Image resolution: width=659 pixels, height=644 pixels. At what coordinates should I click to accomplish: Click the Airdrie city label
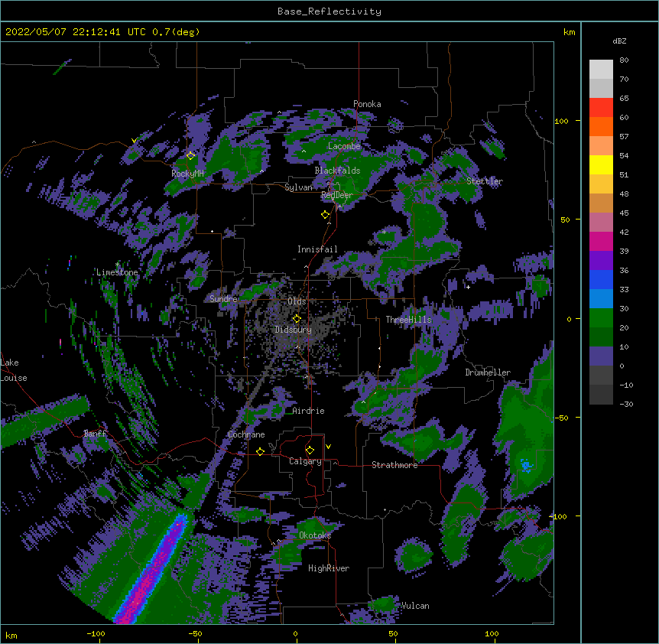[309, 411]
